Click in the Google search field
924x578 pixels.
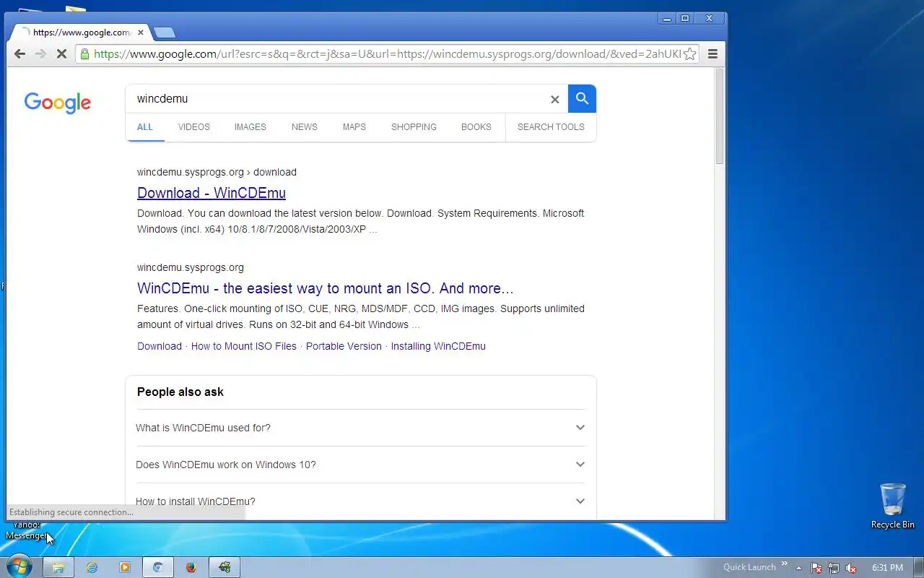pos(339,99)
